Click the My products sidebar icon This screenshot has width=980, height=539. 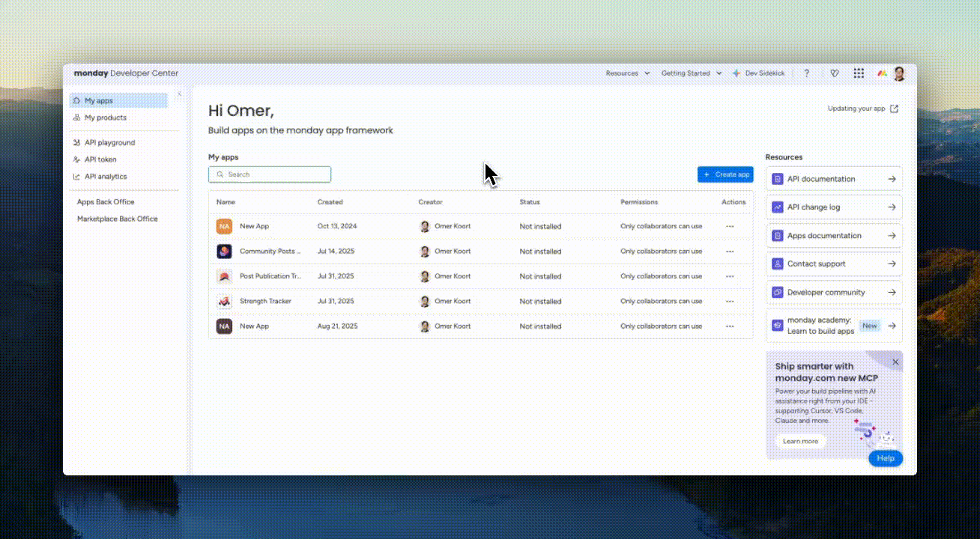tap(77, 118)
